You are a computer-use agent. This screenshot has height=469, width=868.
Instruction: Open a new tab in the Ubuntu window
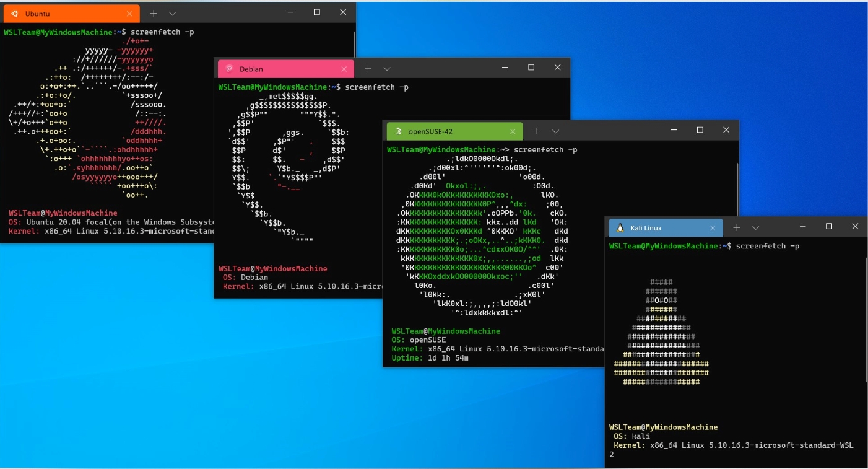click(154, 13)
